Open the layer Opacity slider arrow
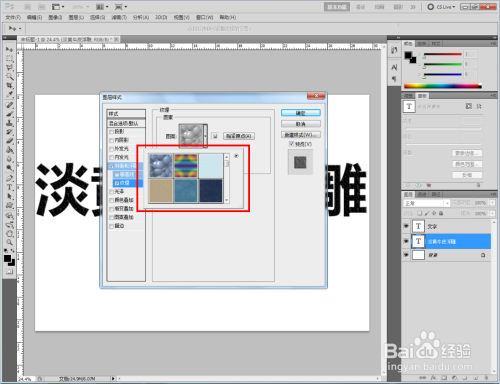Screen dimensions: 500x384 492,203
